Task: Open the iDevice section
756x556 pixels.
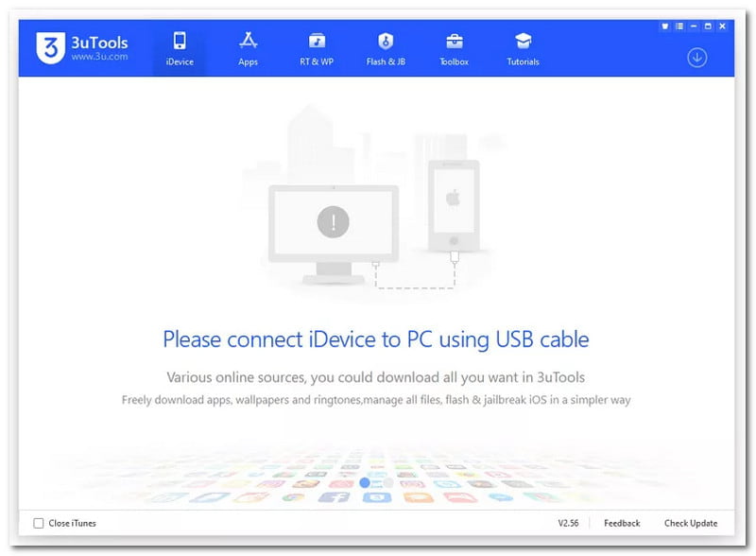Action: (180, 48)
